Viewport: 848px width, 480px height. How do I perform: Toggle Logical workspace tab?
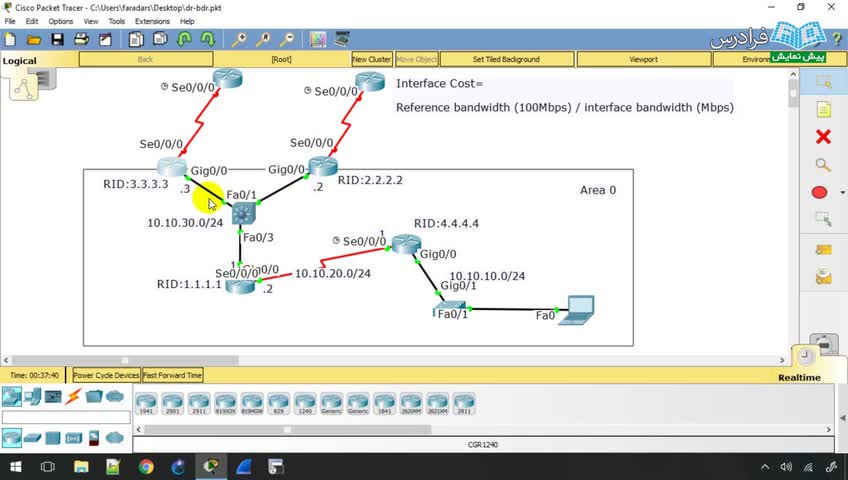[19, 61]
